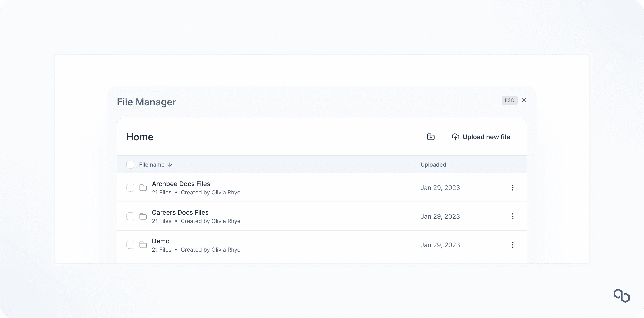This screenshot has height=318, width=644.
Task: Click the upload cloud icon
Action: point(455,137)
